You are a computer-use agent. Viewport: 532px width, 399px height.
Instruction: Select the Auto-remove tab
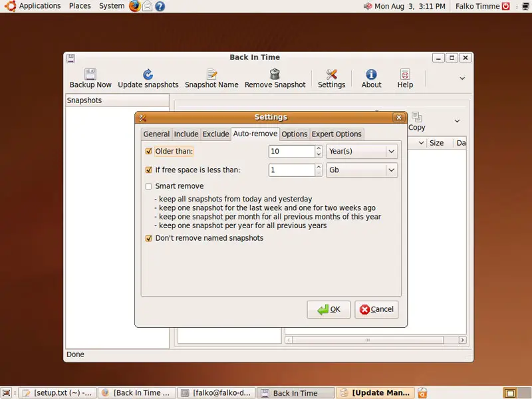tap(255, 134)
